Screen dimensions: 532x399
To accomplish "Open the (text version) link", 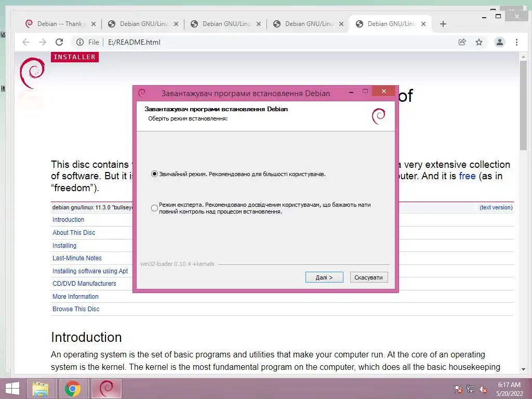I will 496,207.
